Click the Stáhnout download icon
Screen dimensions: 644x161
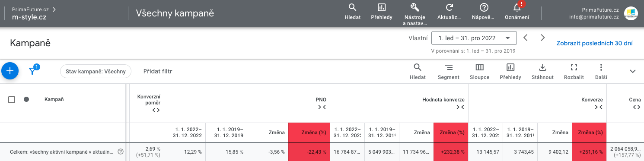click(543, 67)
